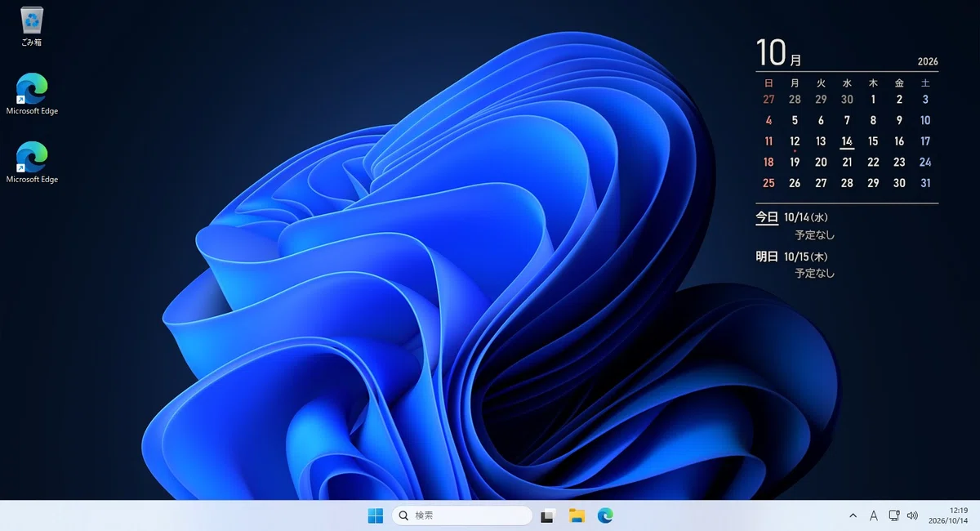Click 予定なし under today's agenda

coord(815,235)
